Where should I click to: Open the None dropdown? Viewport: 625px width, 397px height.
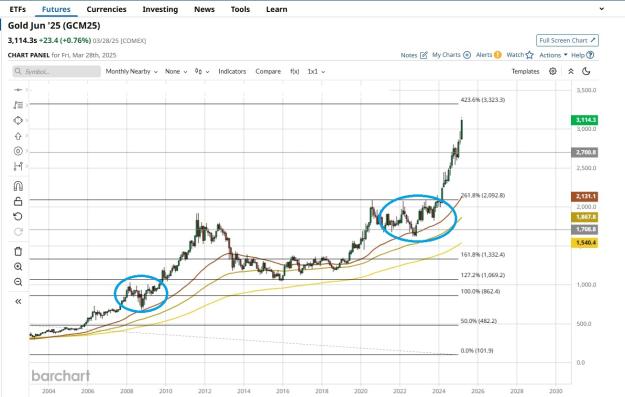176,71
